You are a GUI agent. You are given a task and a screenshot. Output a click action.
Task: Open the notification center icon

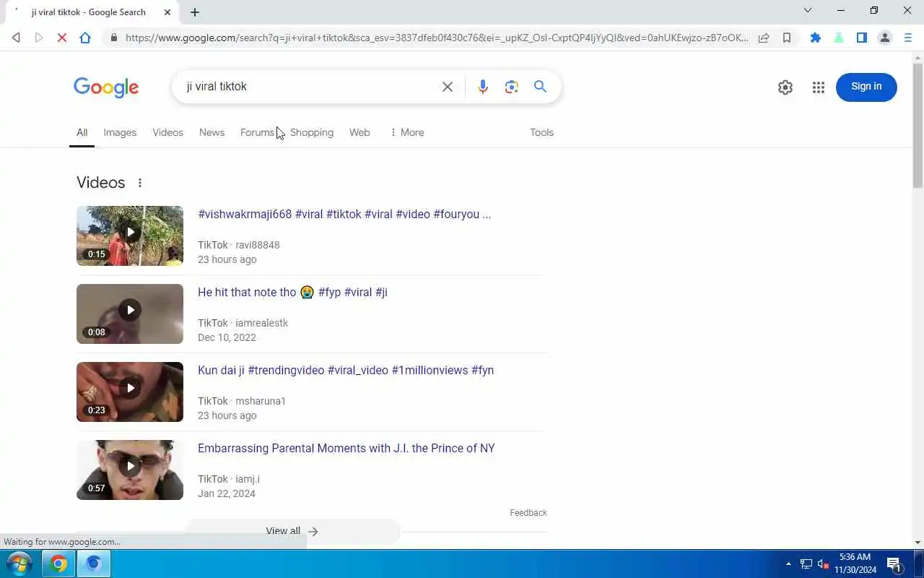(894, 564)
